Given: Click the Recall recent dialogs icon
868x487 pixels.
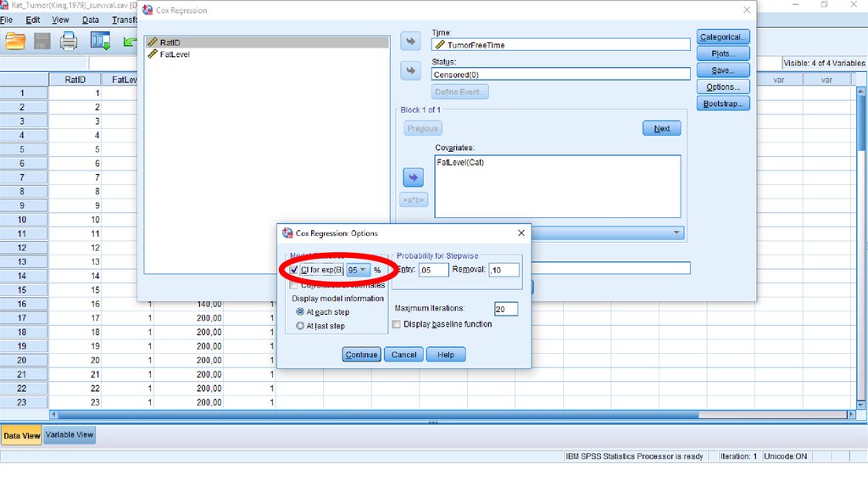Looking at the screenshot, I should pos(100,42).
